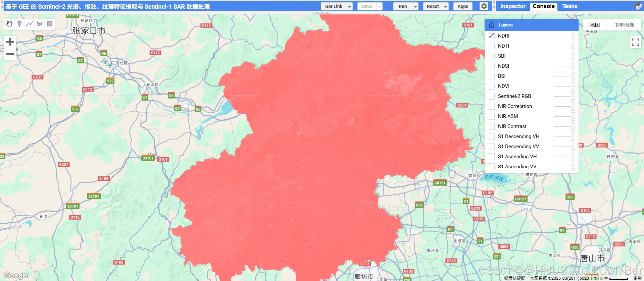Show S1 Descending VV layer

[x=491, y=146]
